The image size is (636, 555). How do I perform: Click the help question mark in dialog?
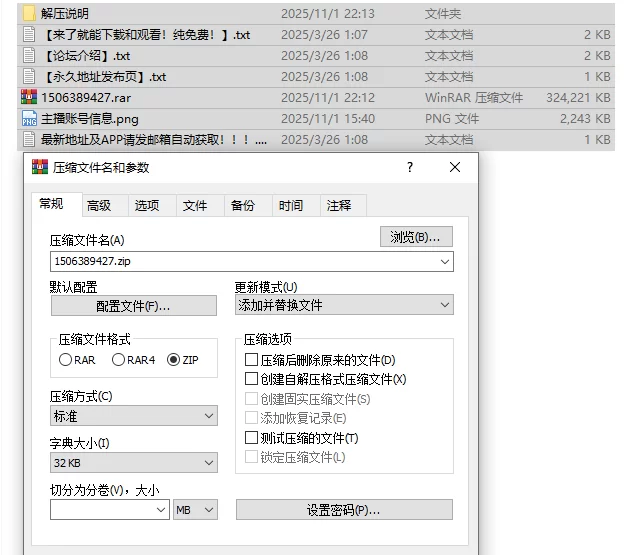point(410,168)
